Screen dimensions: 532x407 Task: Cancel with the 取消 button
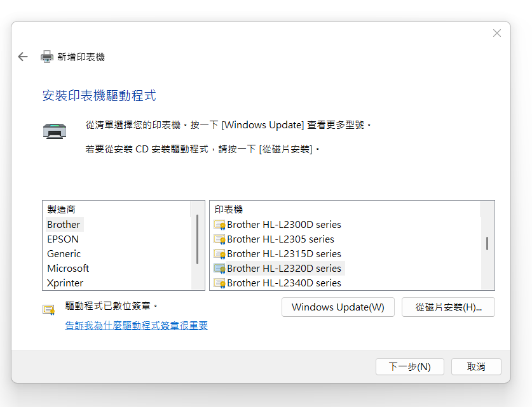[476, 366]
